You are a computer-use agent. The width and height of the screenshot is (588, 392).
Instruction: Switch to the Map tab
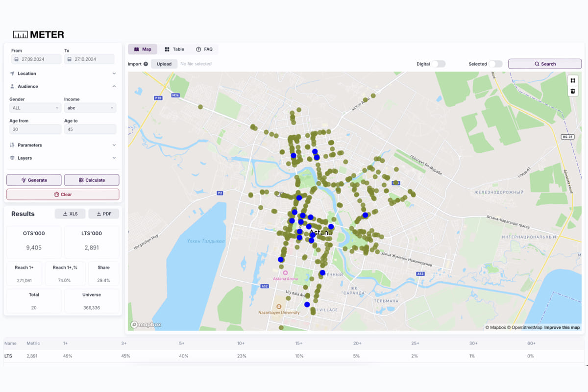(143, 49)
